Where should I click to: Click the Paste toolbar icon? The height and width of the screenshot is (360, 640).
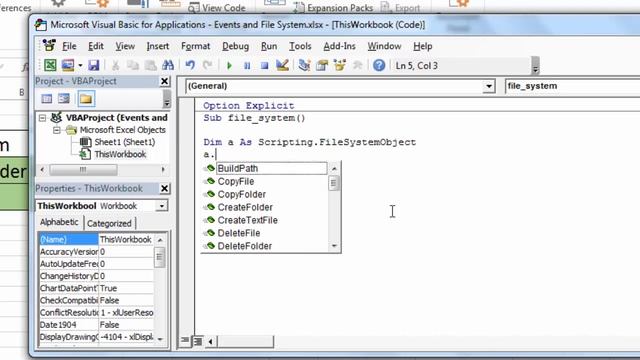(151, 65)
